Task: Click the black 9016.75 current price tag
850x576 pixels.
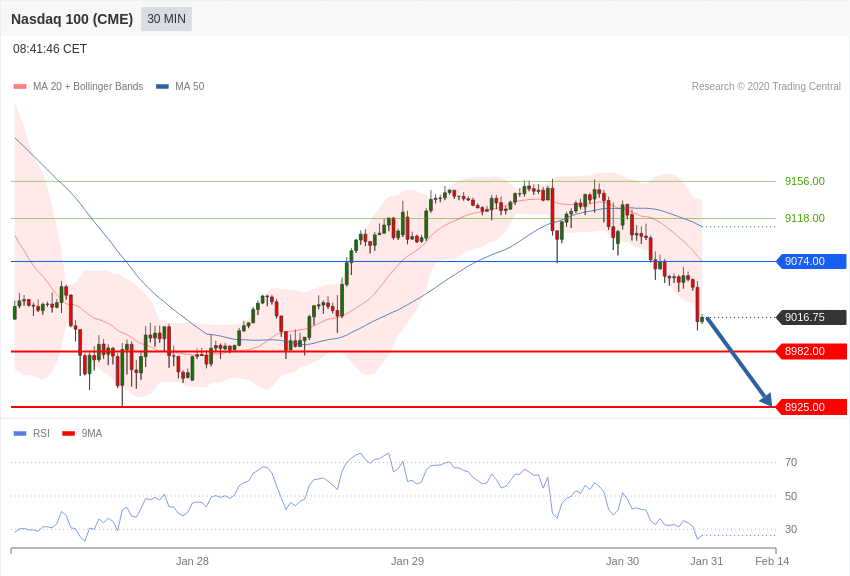Action: click(812, 317)
